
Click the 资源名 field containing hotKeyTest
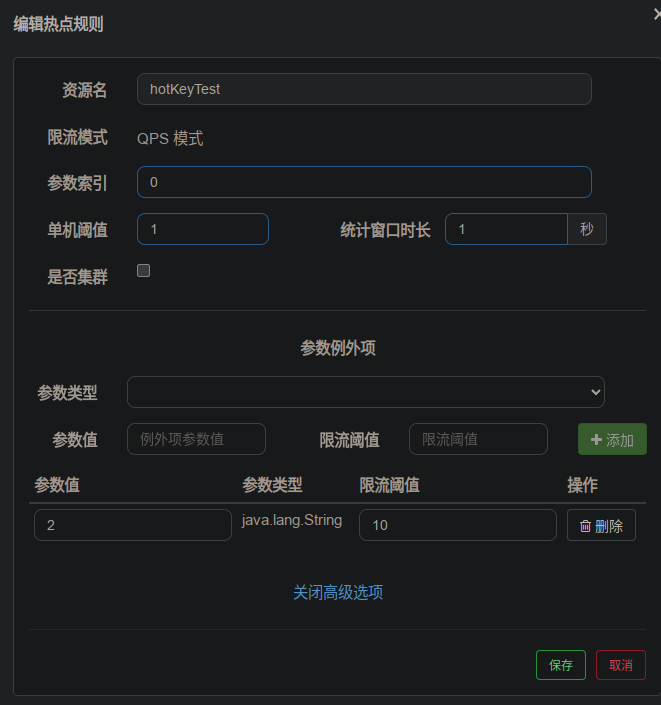(364, 89)
